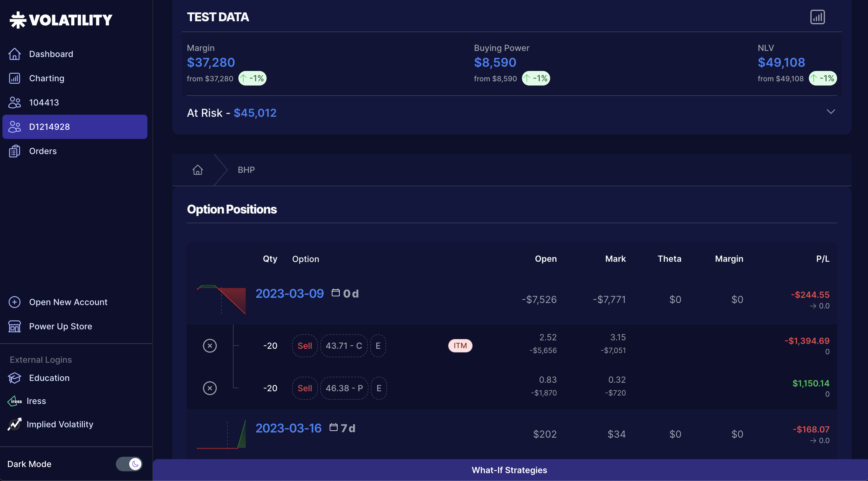The image size is (868, 481).
Task: Click the NLV $49,108 value
Action: tap(781, 62)
